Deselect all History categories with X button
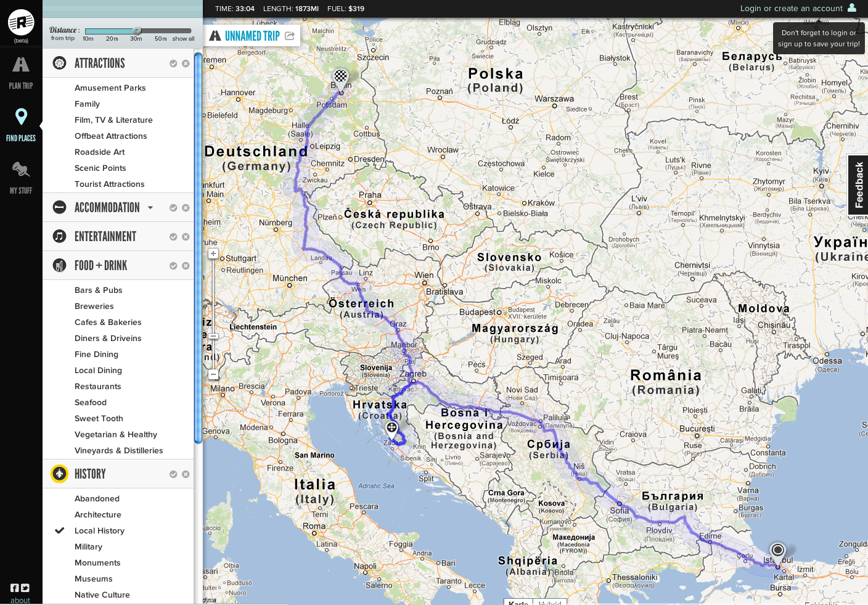 [186, 474]
